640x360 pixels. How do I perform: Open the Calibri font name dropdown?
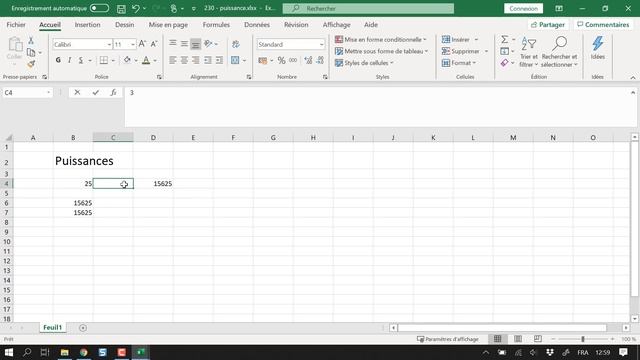tap(109, 44)
